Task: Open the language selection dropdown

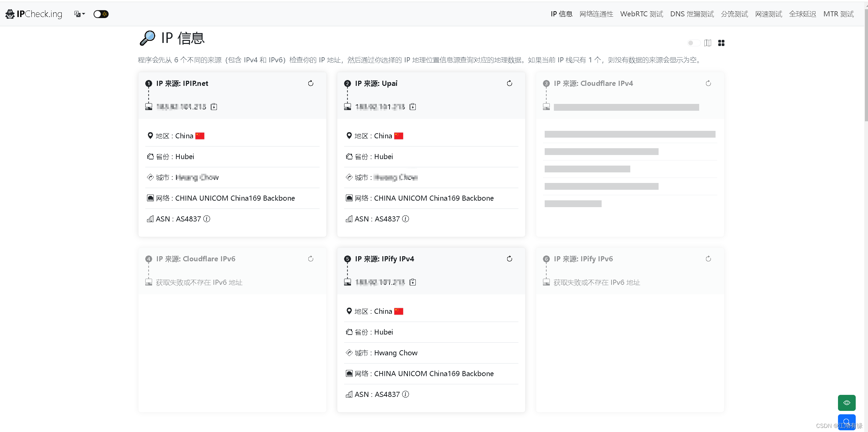Action: click(79, 14)
